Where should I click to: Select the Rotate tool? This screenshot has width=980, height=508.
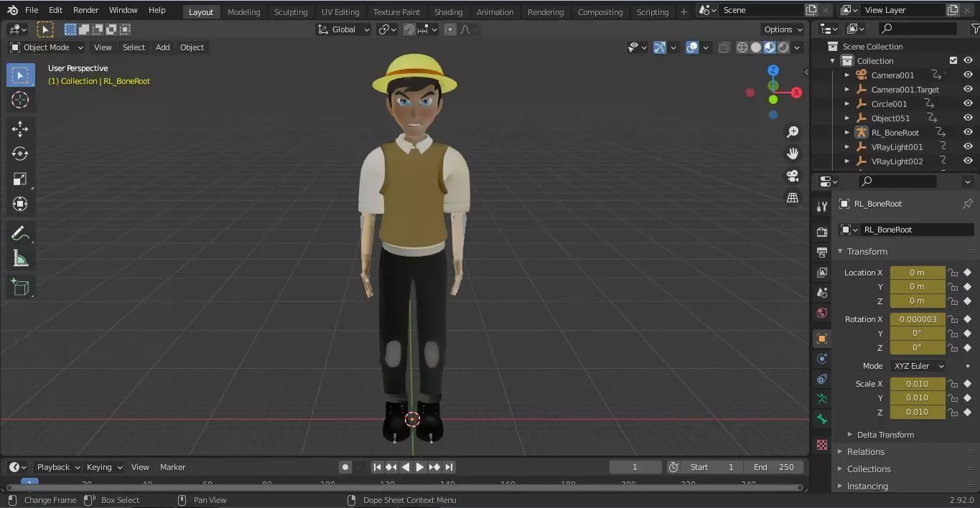[20, 154]
